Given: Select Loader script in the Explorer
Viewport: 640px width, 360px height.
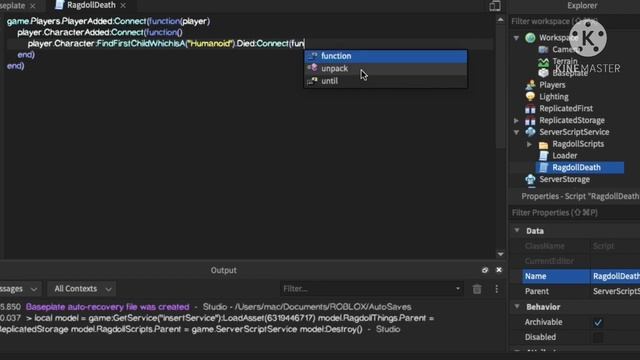Looking at the screenshot, I should coord(564,156).
